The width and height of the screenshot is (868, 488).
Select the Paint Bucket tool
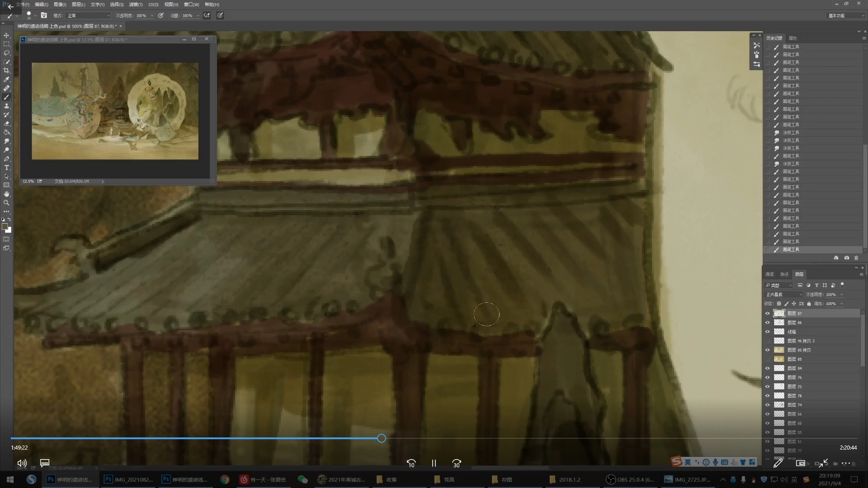point(6,132)
